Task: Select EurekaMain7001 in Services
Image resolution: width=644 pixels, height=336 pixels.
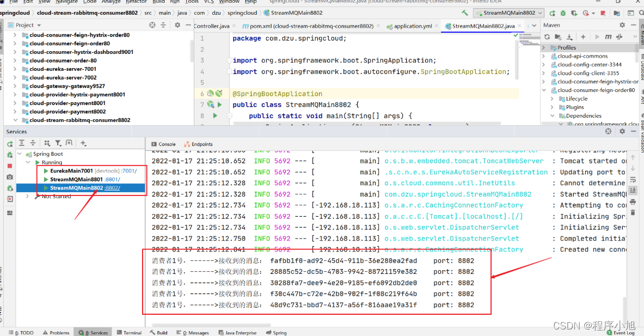Action: 71,171
